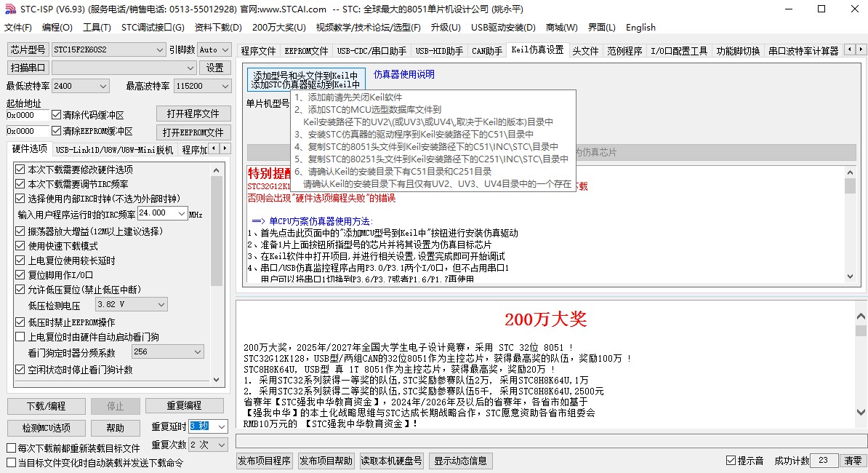
Task: Switch to the EEPROM文件 tab
Action: pyautogui.click(x=306, y=51)
